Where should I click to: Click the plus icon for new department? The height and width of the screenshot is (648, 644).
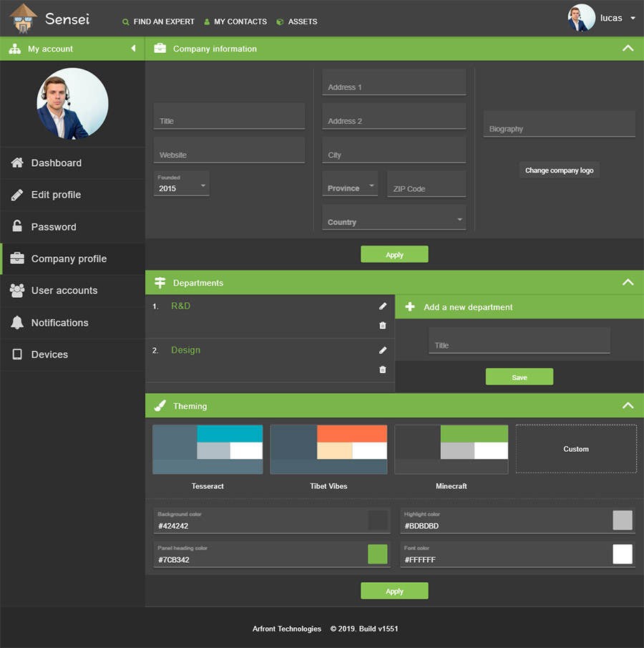pyautogui.click(x=410, y=307)
